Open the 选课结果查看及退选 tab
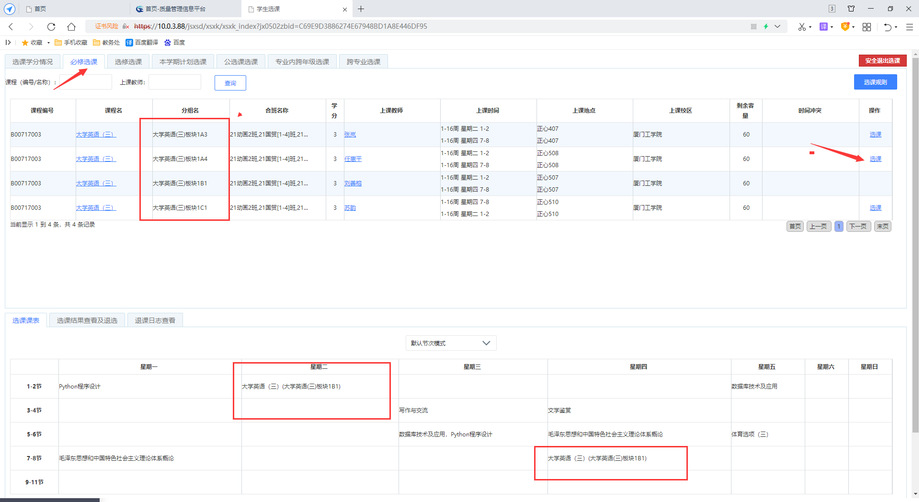 pyautogui.click(x=87, y=320)
